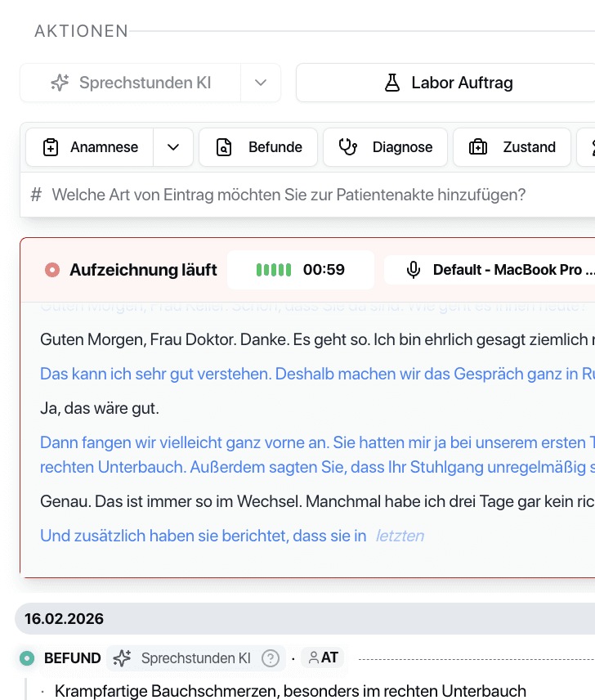
Task: Click Sprechstunden KI tag in BEFUND row
Action: point(196,658)
